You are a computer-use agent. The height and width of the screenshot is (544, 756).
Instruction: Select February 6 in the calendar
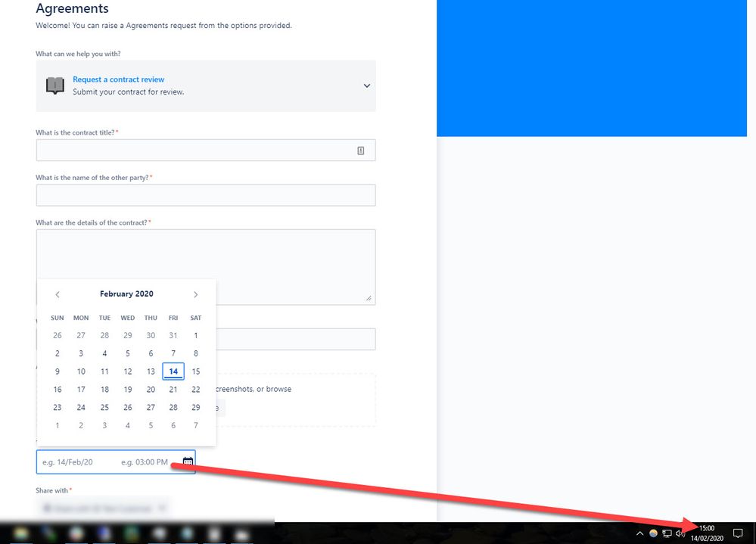(151, 353)
